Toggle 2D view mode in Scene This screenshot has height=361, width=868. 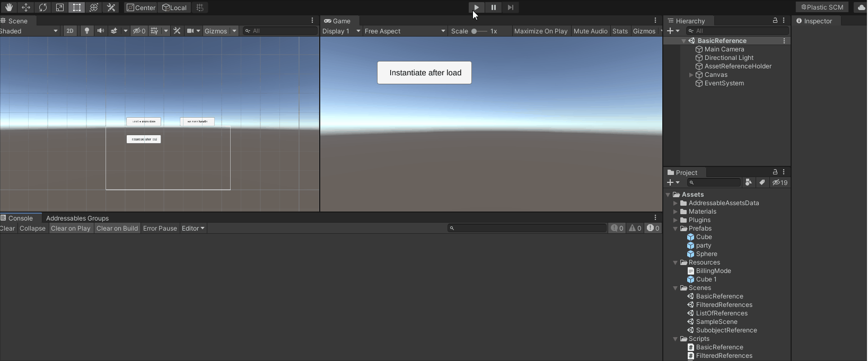(x=69, y=31)
